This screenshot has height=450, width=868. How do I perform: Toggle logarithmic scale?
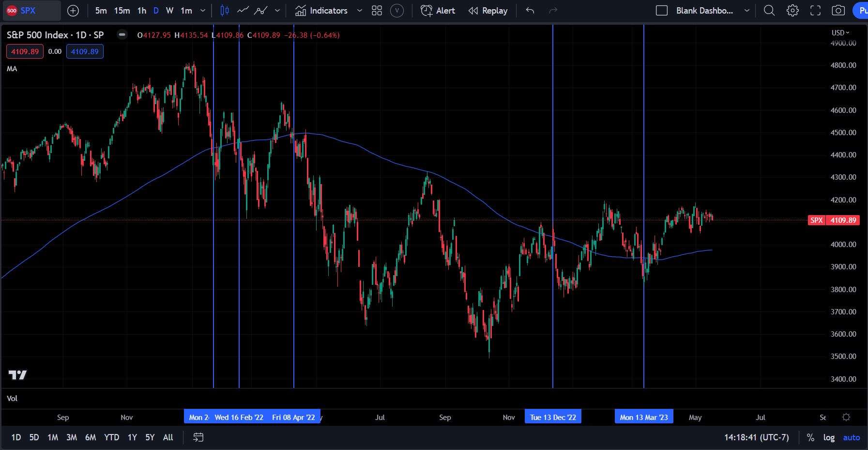[829, 437]
